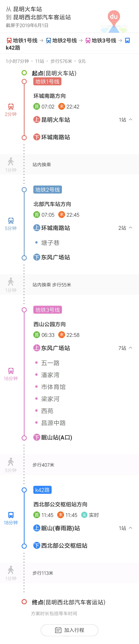Screen dimensions: 139x644
Task: Click the red 地铁1号线 train icon in route header
Action: click(x=9, y=40)
